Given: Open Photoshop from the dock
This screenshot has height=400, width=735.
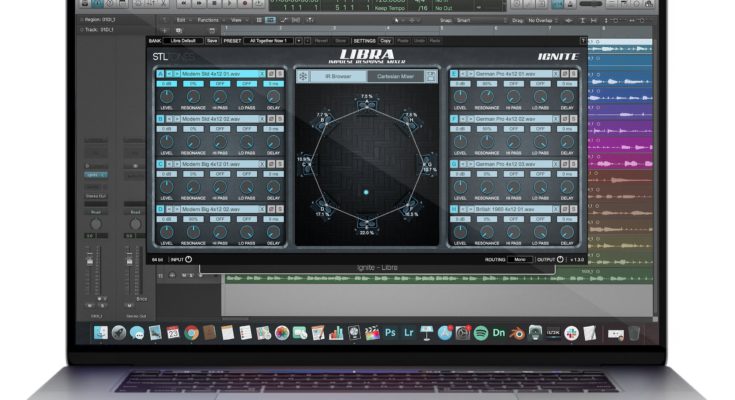Looking at the screenshot, I should [x=391, y=332].
